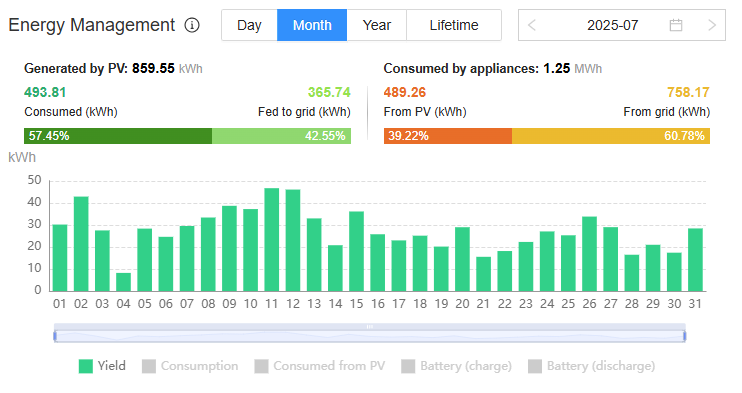Click the 2025-07 date field

coord(612,25)
